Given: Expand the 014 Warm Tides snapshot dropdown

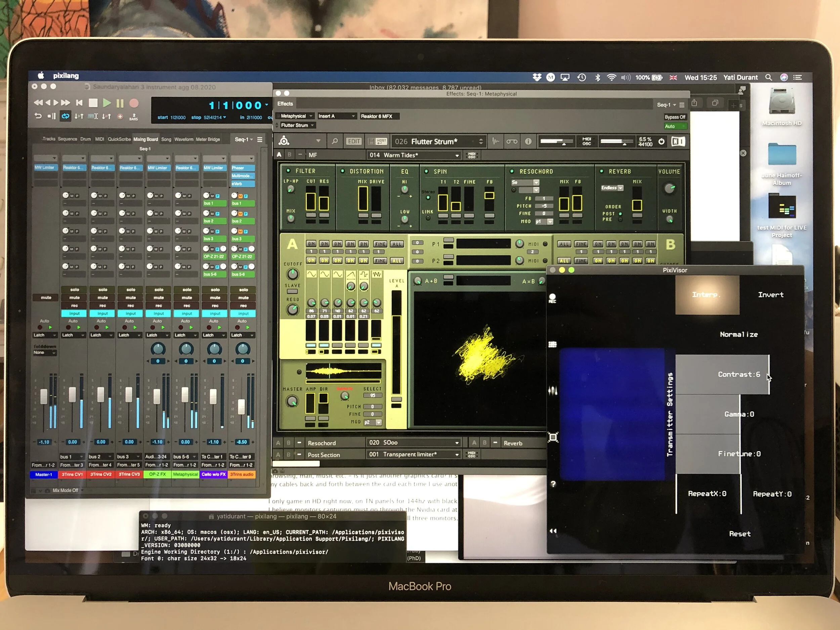Looking at the screenshot, I should pyautogui.click(x=457, y=155).
